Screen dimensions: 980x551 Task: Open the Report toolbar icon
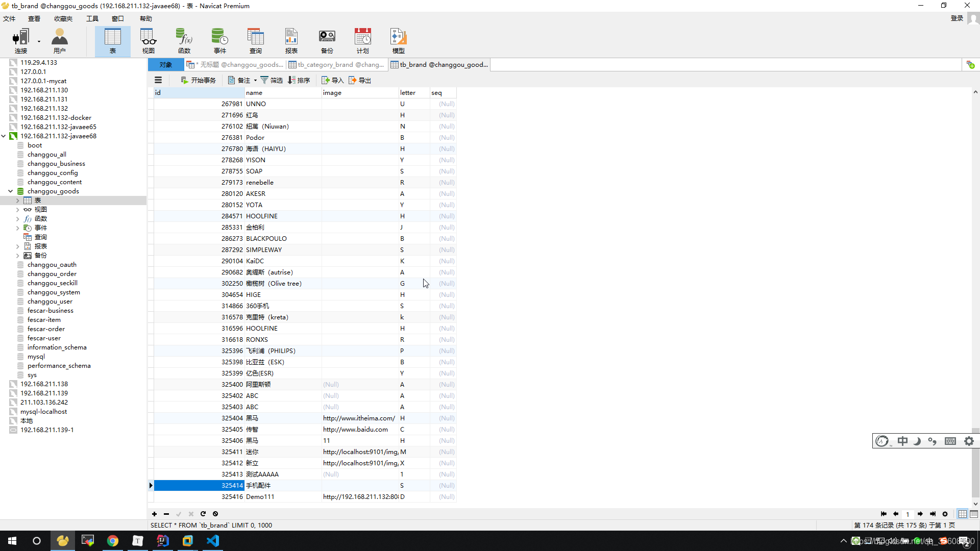291,41
